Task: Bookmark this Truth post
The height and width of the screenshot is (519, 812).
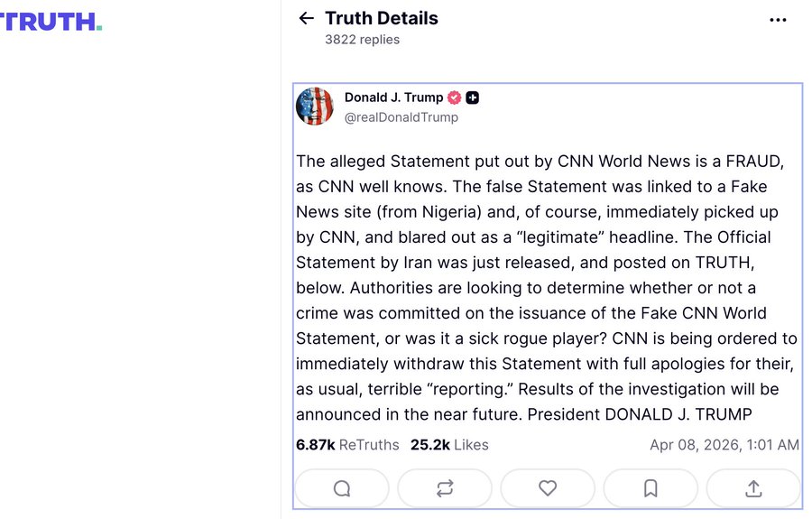Action: [x=651, y=488]
